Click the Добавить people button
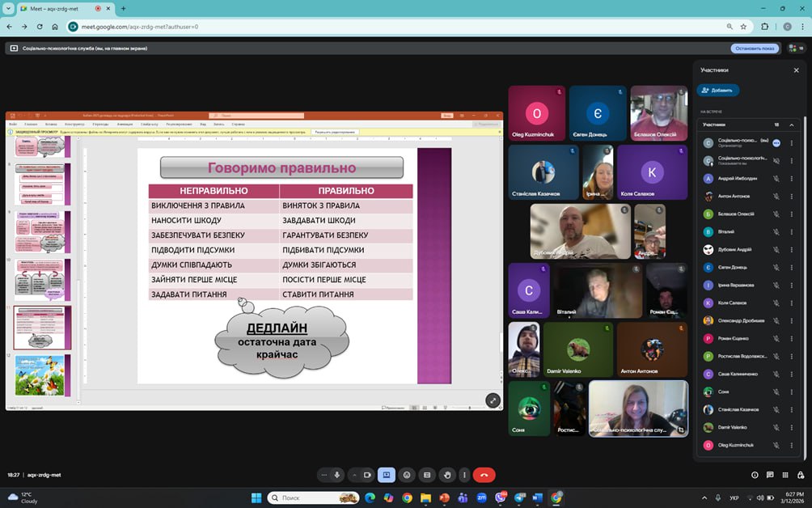This screenshot has height=508, width=812. [x=718, y=91]
